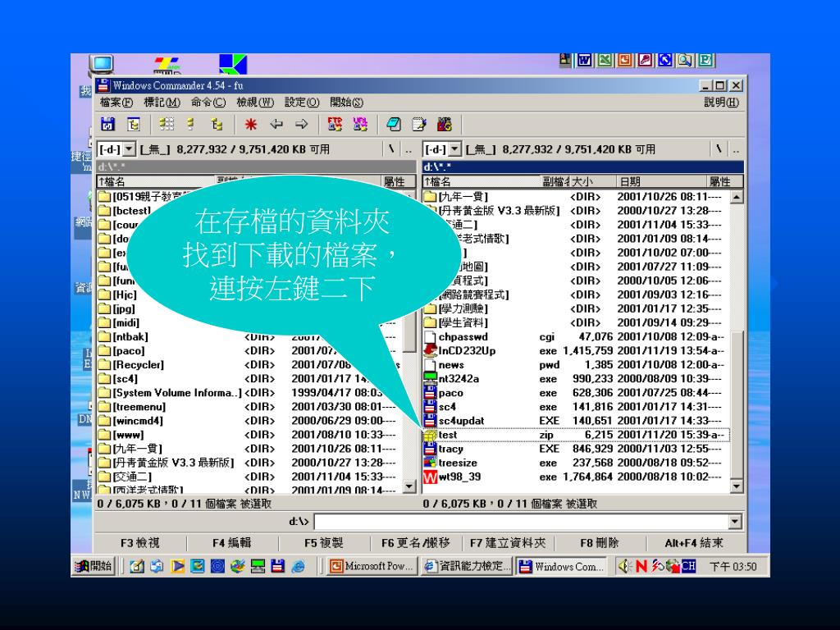Viewport: 840px width, 630px height.
Task: Switch to Microsoft PowerPoint taskbar button
Action: pyautogui.click(x=373, y=566)
